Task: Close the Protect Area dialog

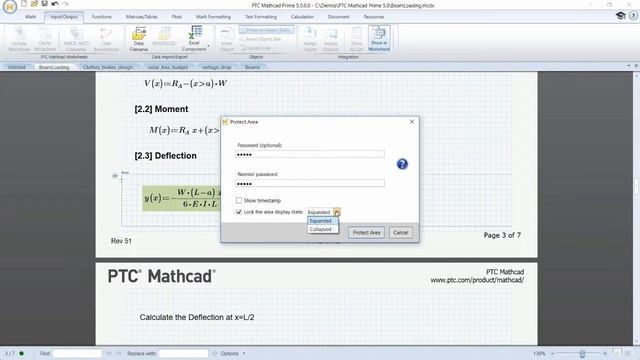Action: (x=412, y=122)
